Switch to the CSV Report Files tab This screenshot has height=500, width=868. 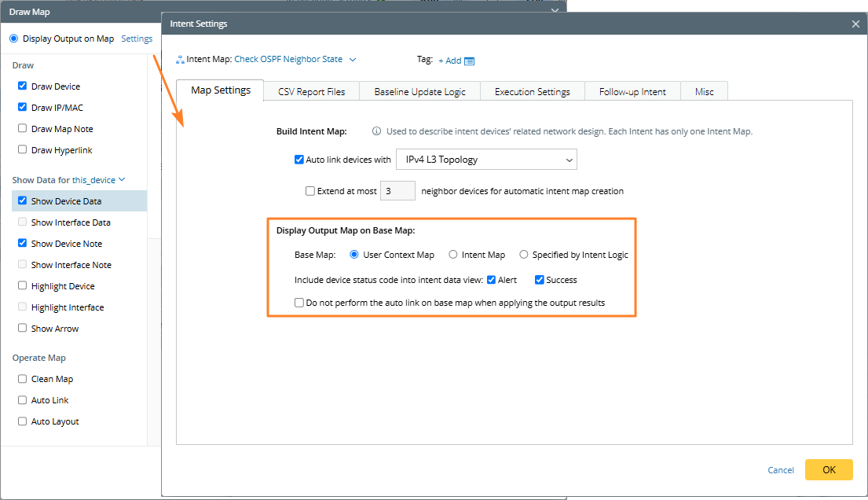311,91
